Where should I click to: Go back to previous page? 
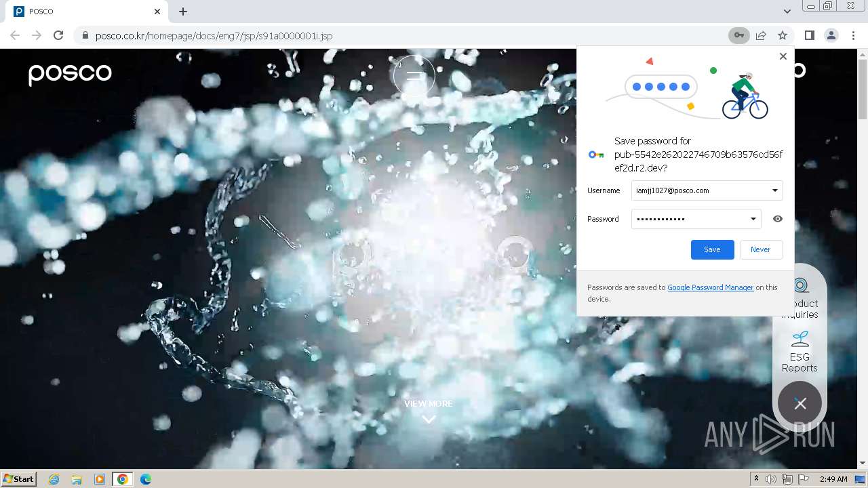click(15, 35)
